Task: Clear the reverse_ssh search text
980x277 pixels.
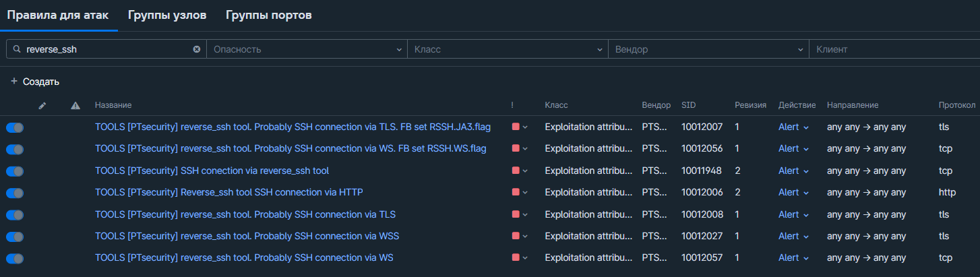Action: click(197, 49)
